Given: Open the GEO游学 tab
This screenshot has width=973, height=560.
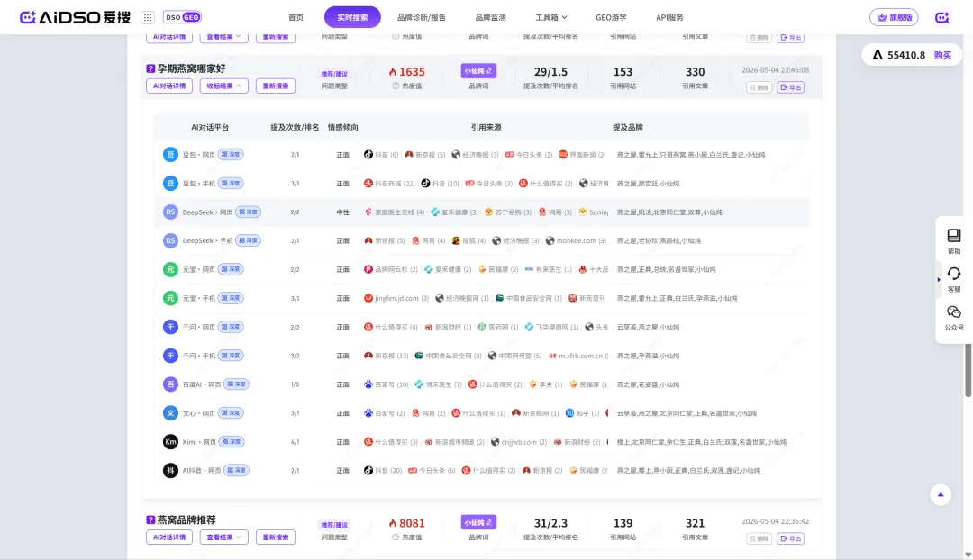Looking at the screenshot, I should click(611, 17).
